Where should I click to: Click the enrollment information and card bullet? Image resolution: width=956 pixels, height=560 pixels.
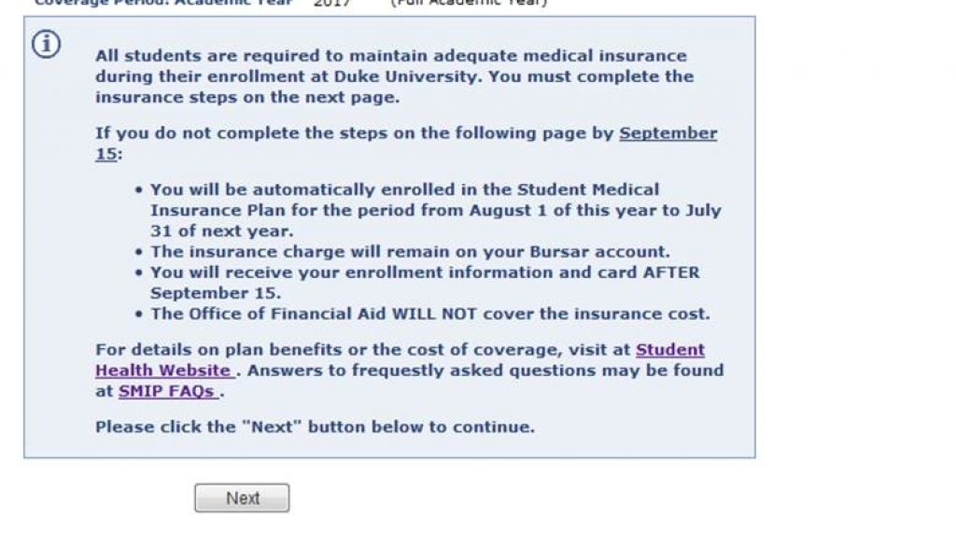pyautogui.click(x=425, y=273)
